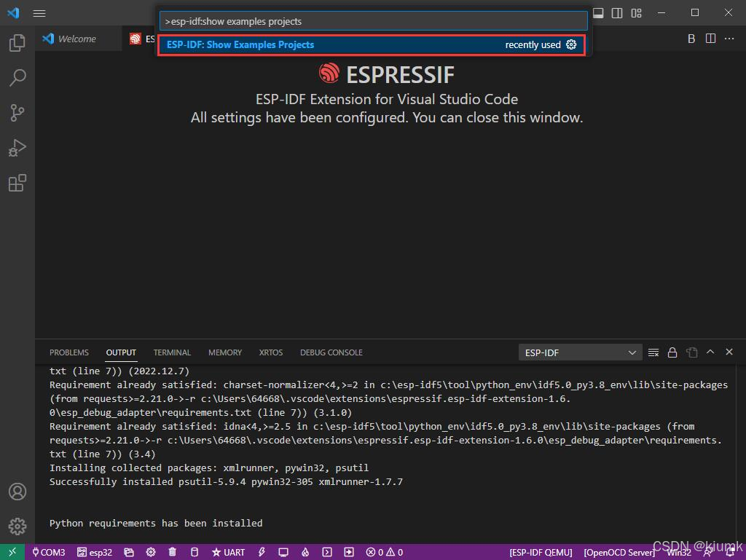This screenshot has height=560, width=746.
Task: Switch to the TERMINAL panel tab
Action: coord(172,352)
